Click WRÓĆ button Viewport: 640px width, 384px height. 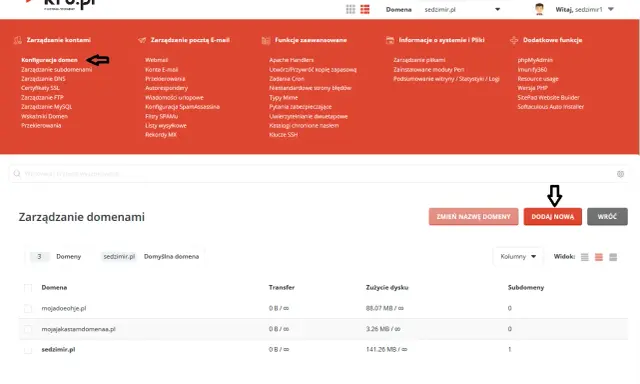(x=607, y=217)
